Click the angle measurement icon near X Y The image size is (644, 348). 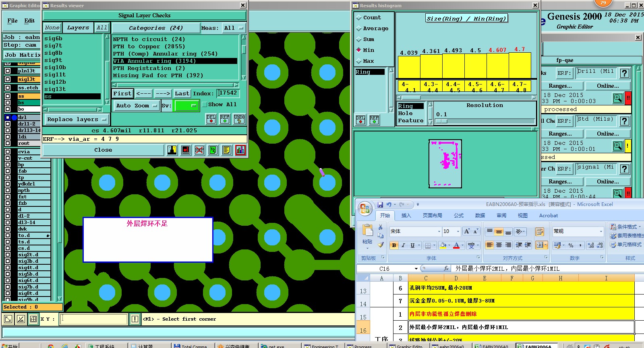(21, 319)
